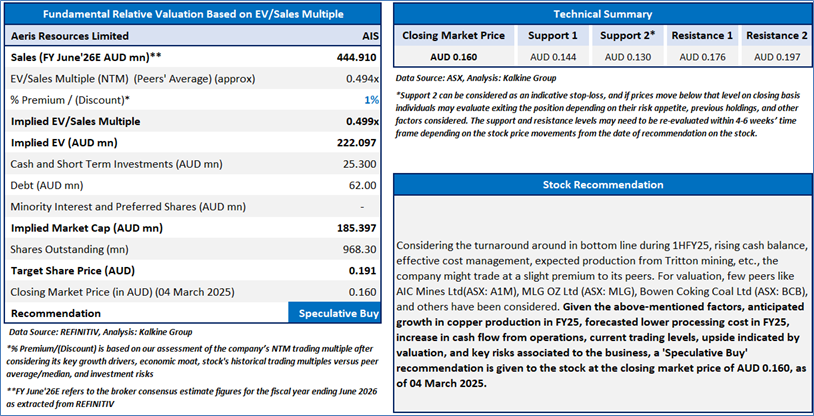Select the Technical Summary header

(x=602, y=14)
